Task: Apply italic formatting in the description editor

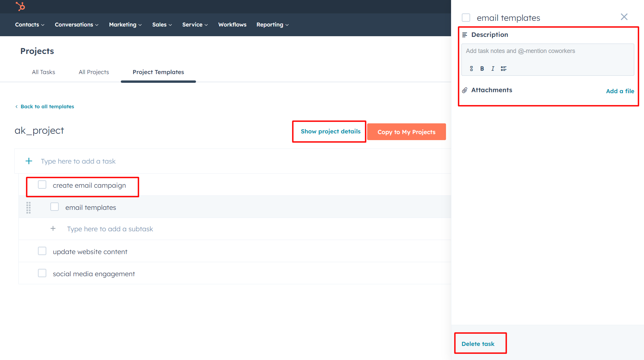Action: pyautogui.click(x=493, y=68)
